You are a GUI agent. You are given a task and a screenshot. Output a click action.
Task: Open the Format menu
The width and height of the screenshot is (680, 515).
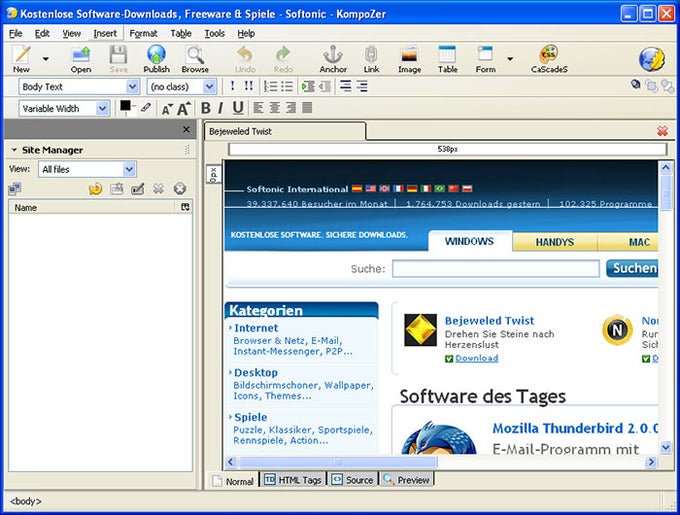(x=143, y=33)
